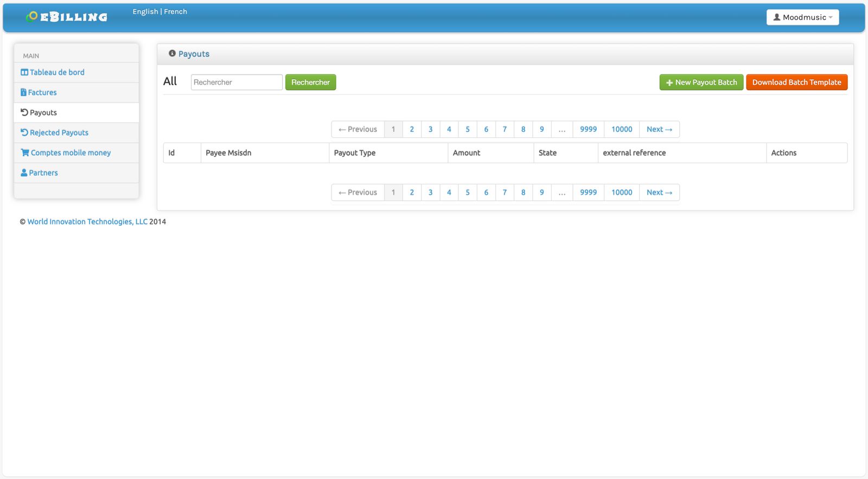This screenshot has height=479, width=868.
Task: Click the green Rechercher button
Action: coord(311,82)
